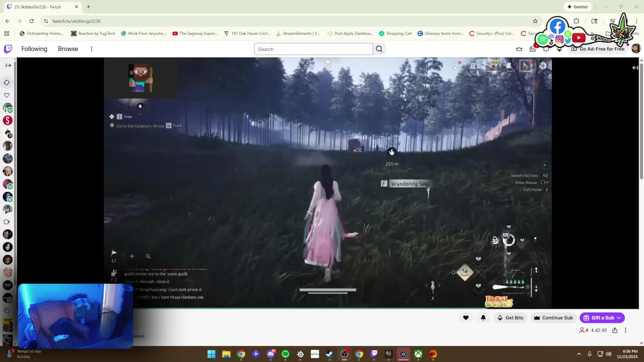Screen dimensions: 644x362
Task: Reload the Twitch page
Action: [31, 21]
